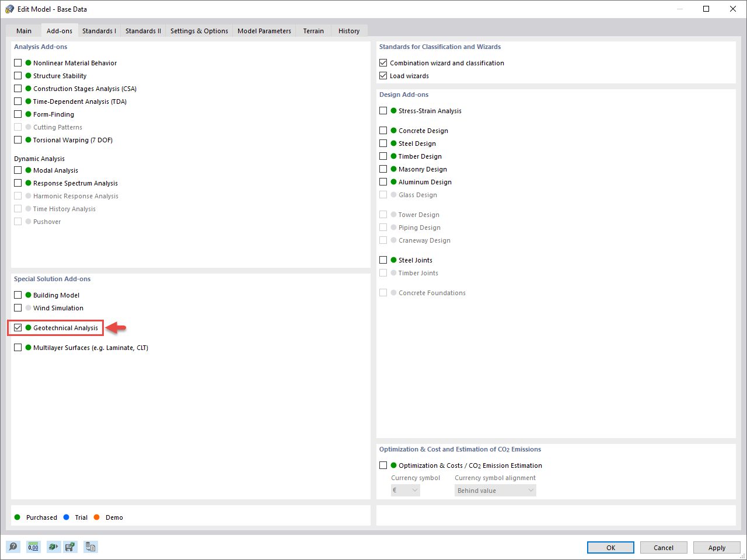Apply previously saved dialog settings

pyautogui.click(x=53, y=547)
